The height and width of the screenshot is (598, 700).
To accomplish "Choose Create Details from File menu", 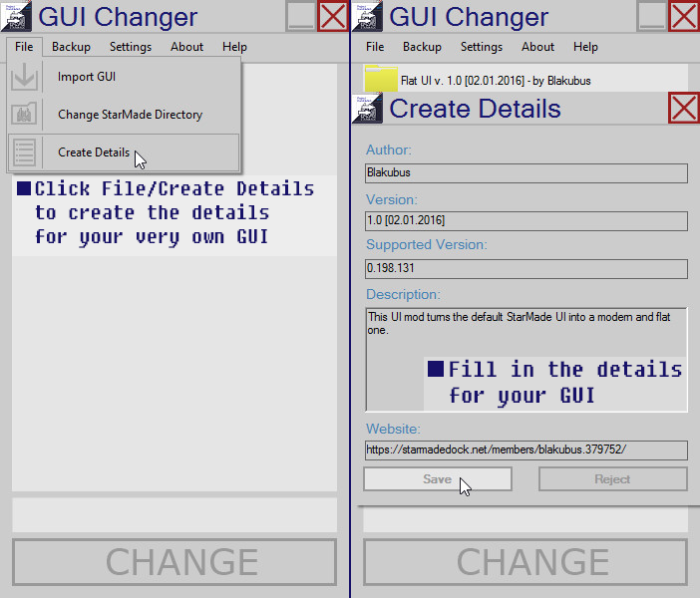I will click(x=124, y=152).
